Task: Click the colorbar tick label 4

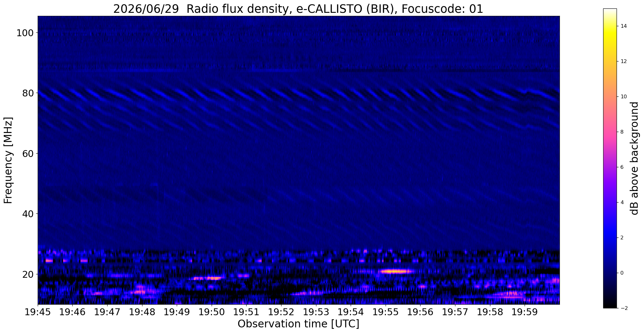Action: point(622,203)
